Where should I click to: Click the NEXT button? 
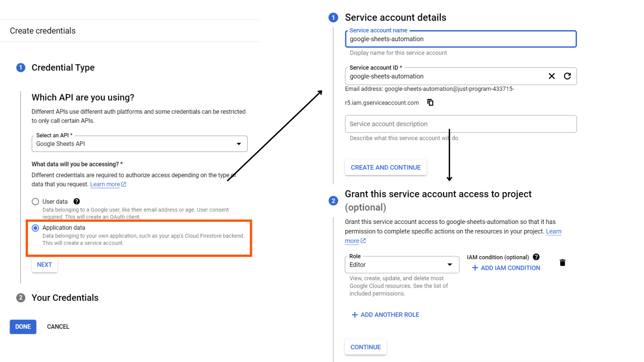pyautogui.click(x=44, y=265)
